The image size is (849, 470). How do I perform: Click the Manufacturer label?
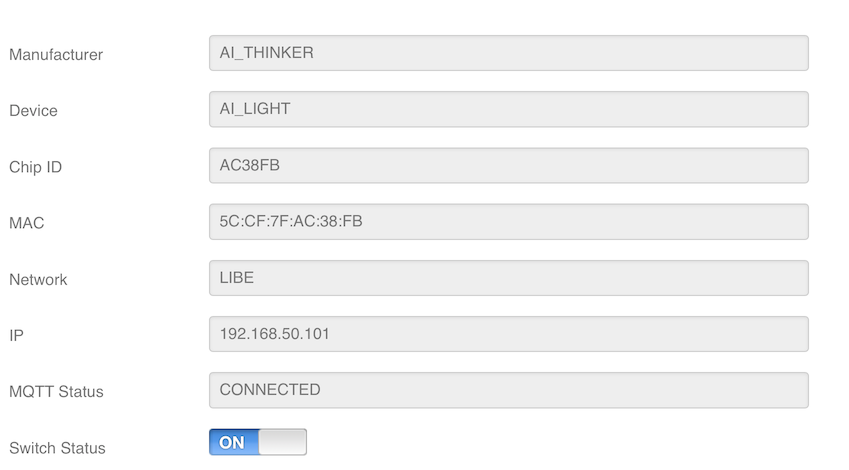(56, 55)
